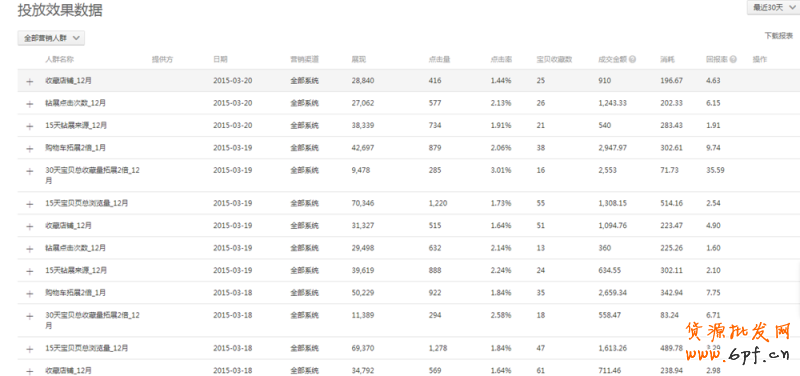
Task: Open the 全部营销人群 dropdown
Action: [x=51, y=38]
